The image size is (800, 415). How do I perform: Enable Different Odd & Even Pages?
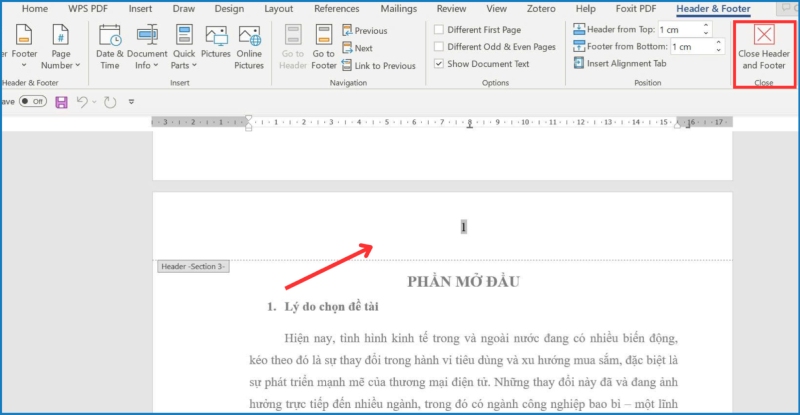point(439,46)
